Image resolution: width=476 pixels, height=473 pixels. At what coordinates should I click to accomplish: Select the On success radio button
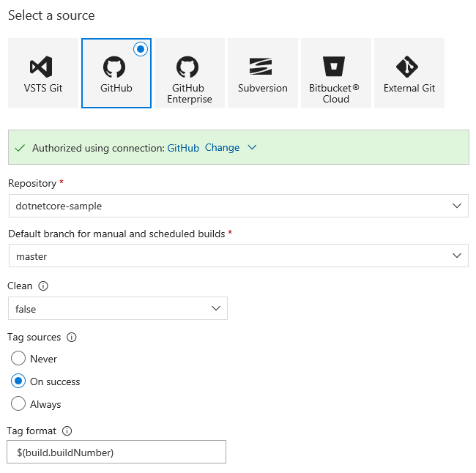[x=18, y=381]
